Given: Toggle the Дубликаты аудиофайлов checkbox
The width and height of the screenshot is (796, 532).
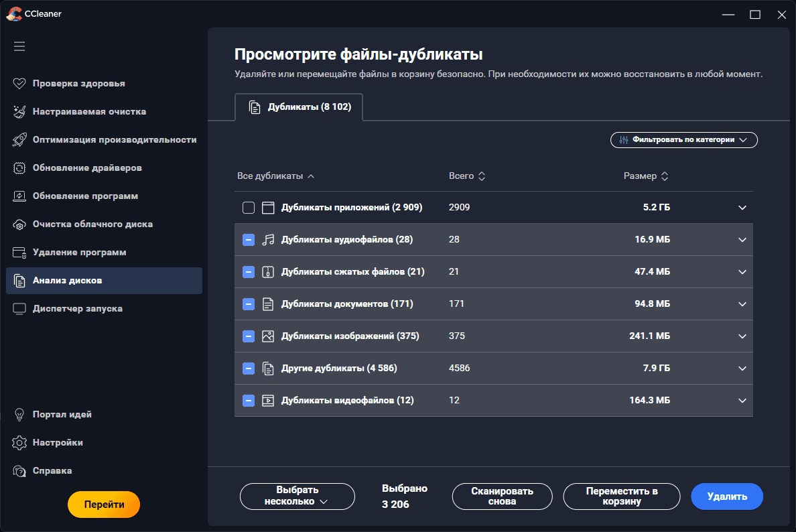Looking at the screenshot, I should pyautogui.click(x=249, y=240).
